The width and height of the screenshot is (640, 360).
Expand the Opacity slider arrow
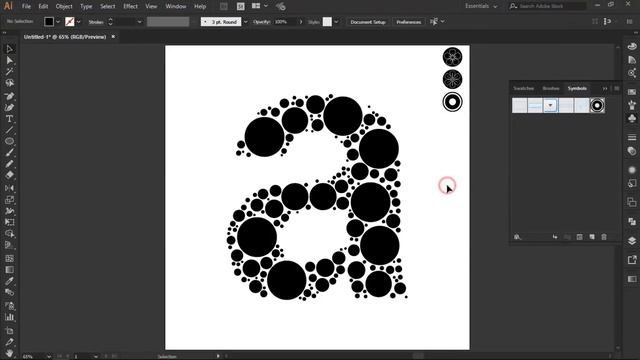tap(301, 22)
